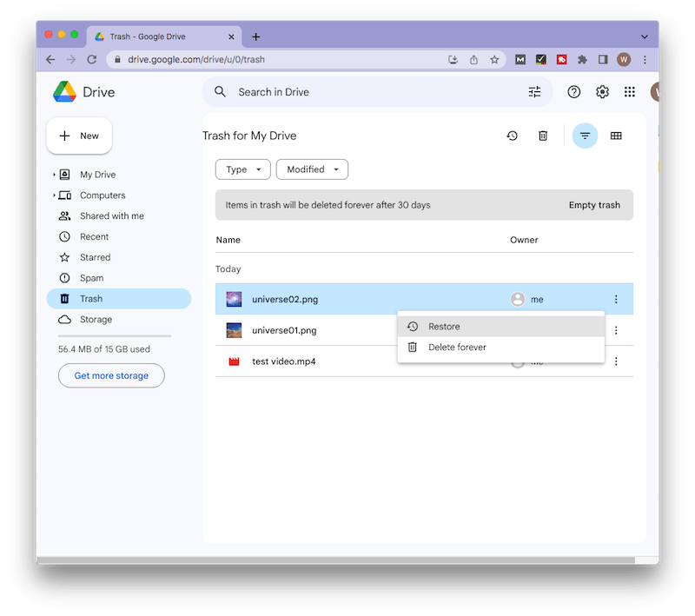
Task: Click the Trash - Google Drive browser tab
Action: tap(164, 36)
